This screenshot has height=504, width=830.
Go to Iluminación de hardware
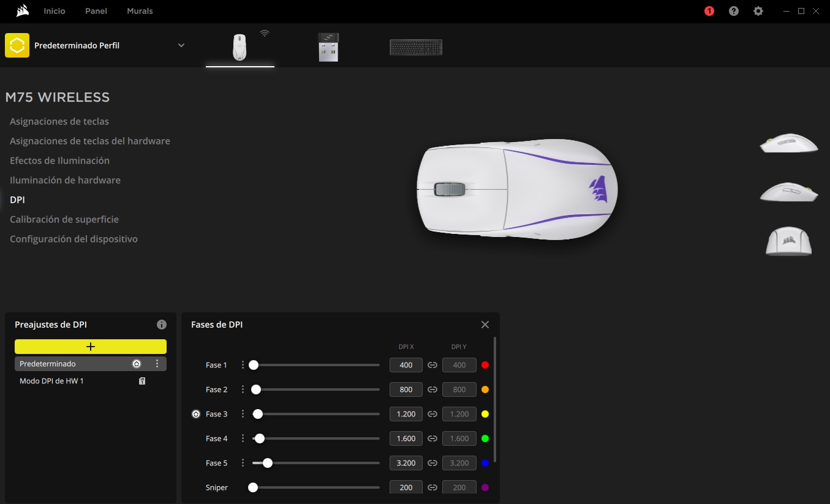click(65, 180)
